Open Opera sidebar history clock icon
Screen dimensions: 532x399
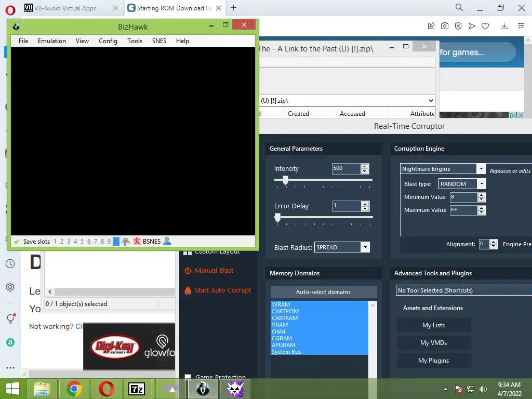click(10, 263)
